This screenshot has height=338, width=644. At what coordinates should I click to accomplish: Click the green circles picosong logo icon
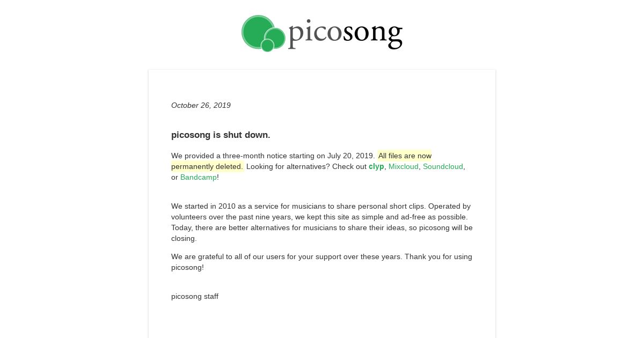(x=264, y=33)
